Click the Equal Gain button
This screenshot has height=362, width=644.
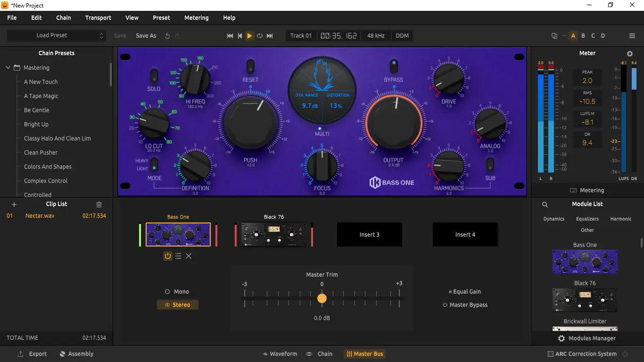tap(465, 292)
